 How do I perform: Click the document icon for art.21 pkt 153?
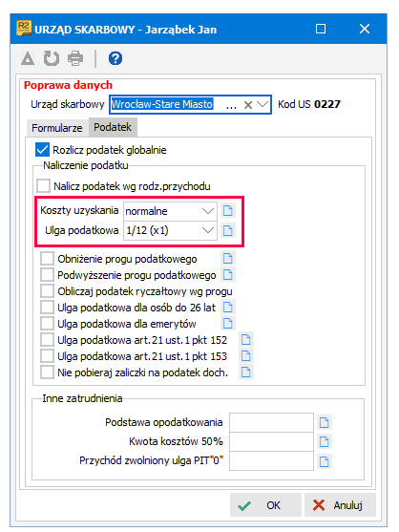pos(245,356)
